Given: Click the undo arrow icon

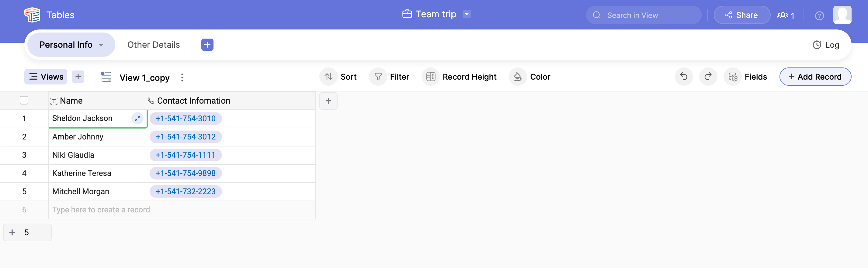Looking at the screenshot, I should (x=684, y=77).
